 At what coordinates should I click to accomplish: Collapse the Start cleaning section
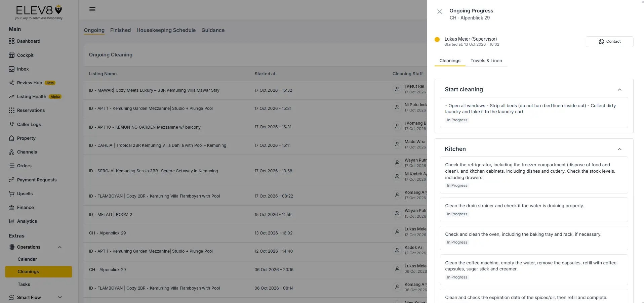[619, 90]
